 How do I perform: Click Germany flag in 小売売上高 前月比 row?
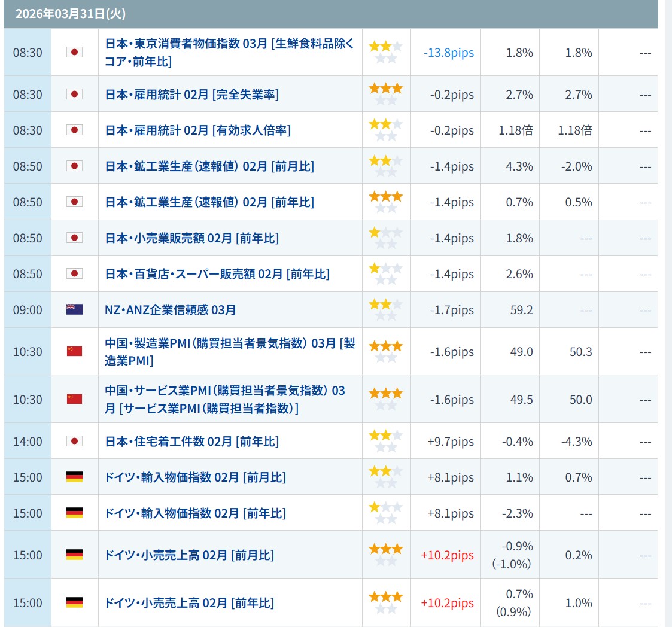point(74,555)
